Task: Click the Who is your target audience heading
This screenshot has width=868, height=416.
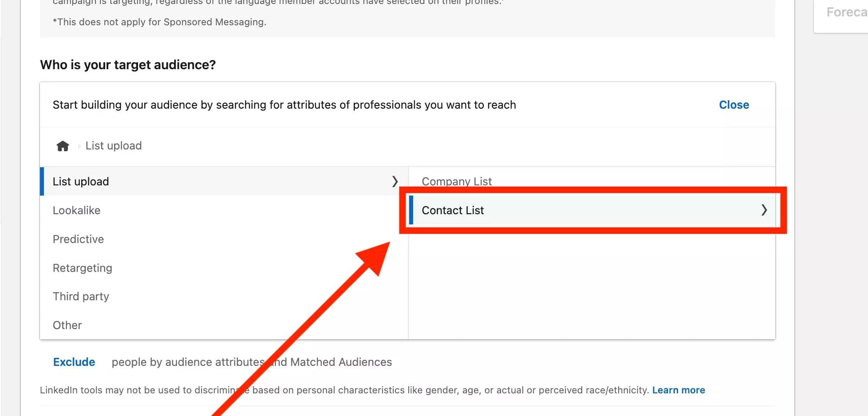Action: pos(128,65)
